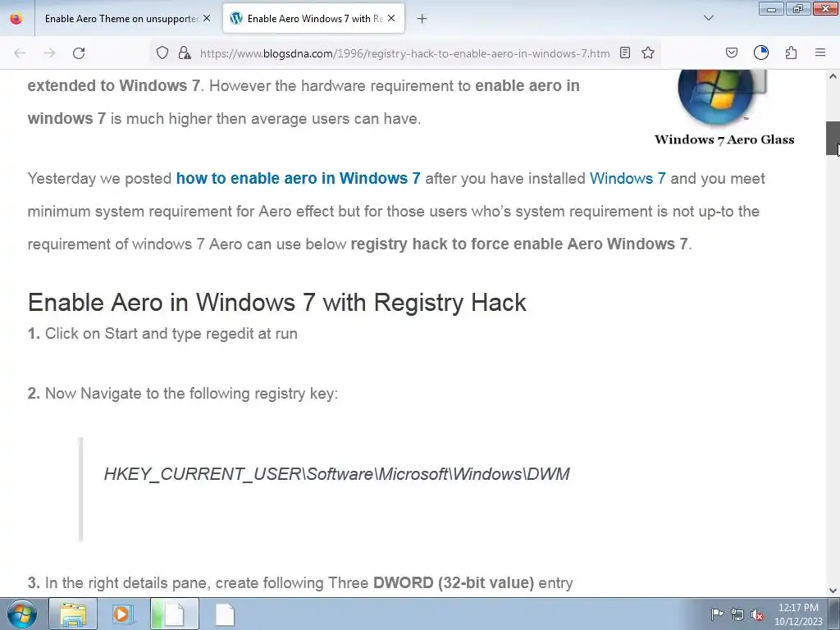Click the page scrollbar thumb
Viewport: 840px width, 630px height.
tap(832, 138)
